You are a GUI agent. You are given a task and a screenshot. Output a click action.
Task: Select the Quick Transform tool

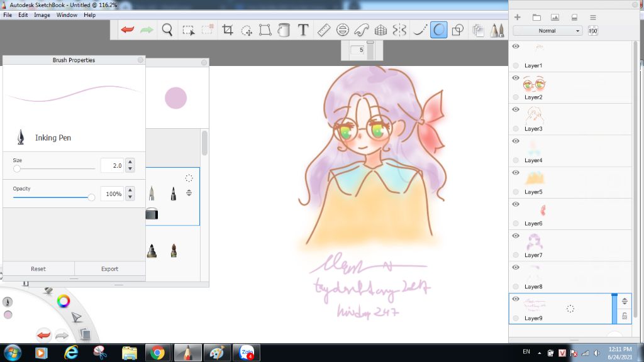click(x=247, y=30)
